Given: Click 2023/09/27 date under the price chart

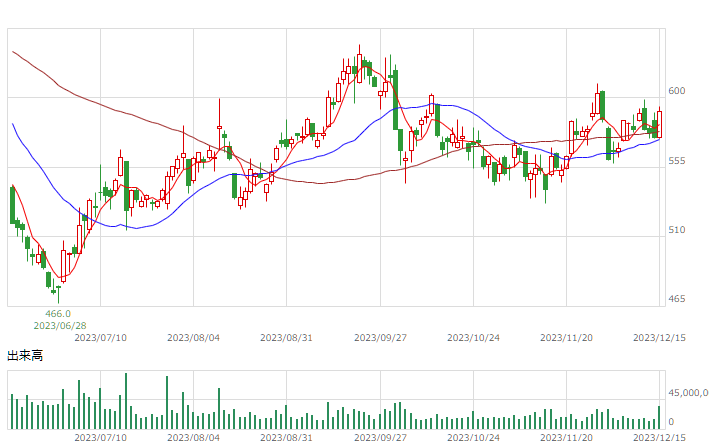Looking at the screenshot, I should [380, 338].
